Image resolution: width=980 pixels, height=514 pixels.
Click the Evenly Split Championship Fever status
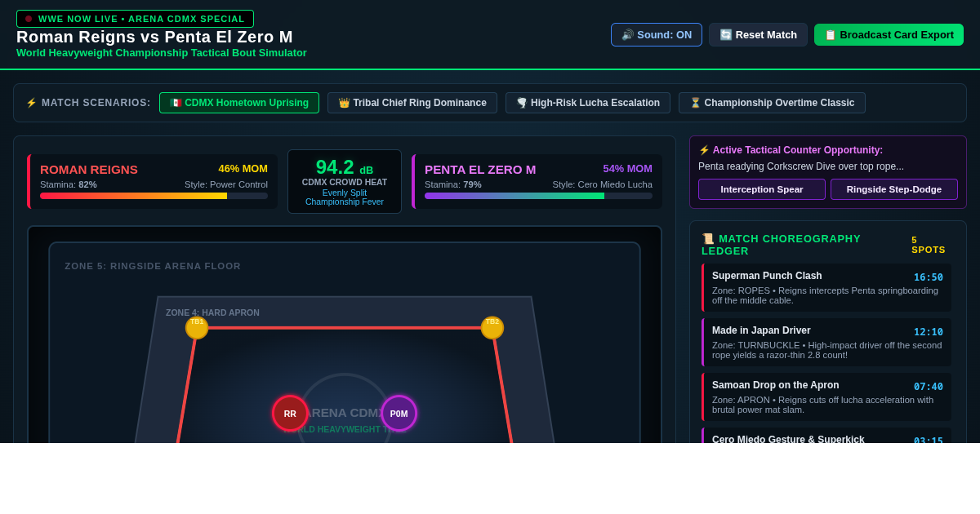coord(345,197)
